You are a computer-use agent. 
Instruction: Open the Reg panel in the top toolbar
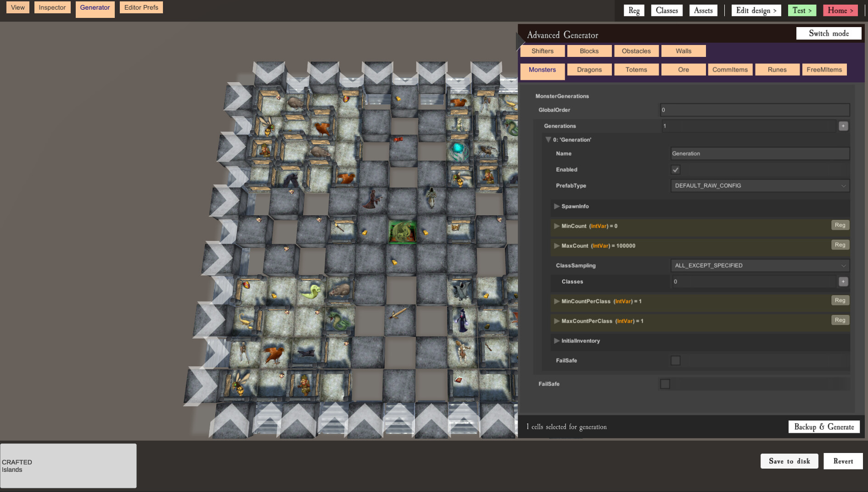[633, 10]
